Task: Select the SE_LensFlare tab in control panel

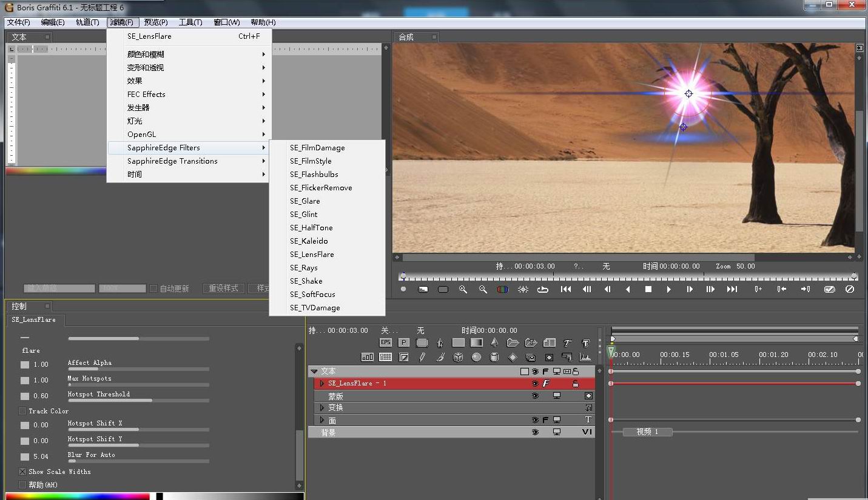Action: [34, 319]
